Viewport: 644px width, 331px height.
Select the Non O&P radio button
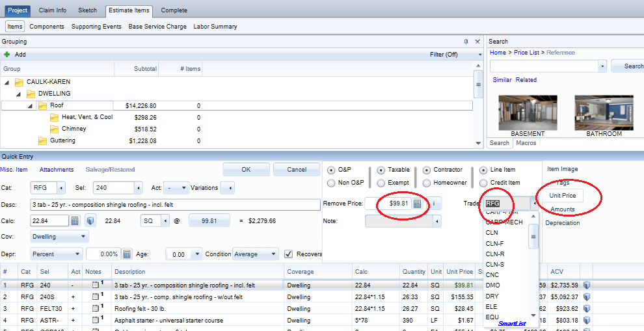tap(331, 183)
